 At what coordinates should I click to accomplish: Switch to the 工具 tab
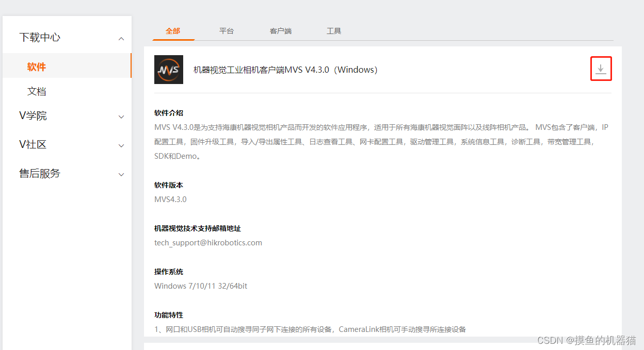(x=334, y=31)
